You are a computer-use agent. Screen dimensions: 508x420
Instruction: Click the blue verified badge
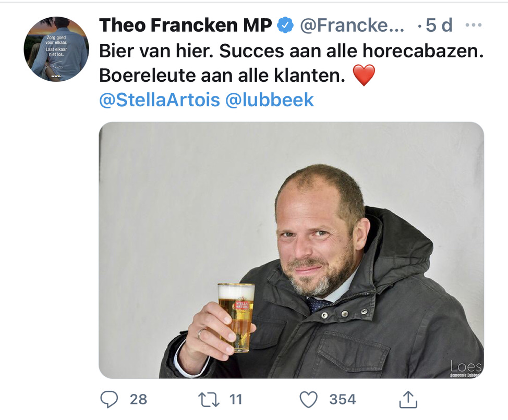point(285,25)
